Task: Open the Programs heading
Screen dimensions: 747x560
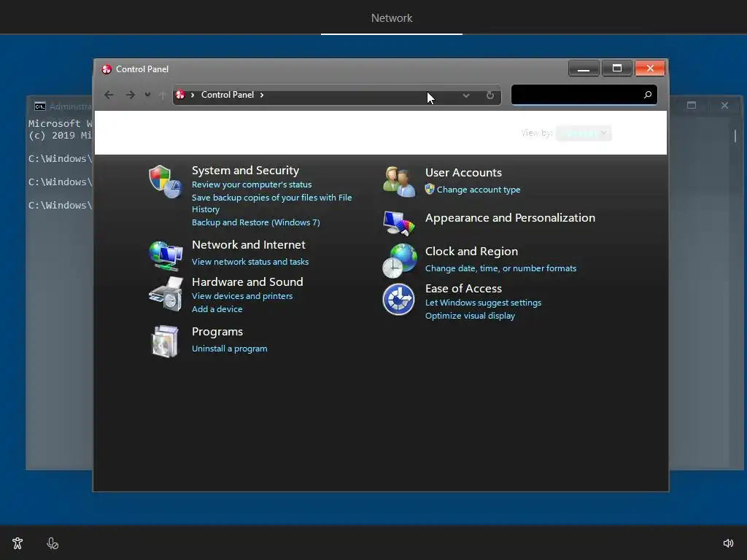Action: (217, 332)
